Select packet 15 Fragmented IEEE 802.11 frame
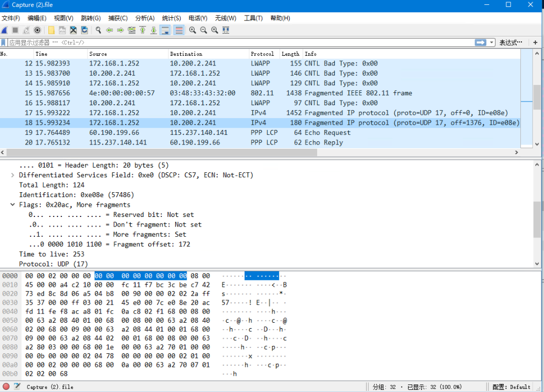544x392 pixels. tap(260, 93)
